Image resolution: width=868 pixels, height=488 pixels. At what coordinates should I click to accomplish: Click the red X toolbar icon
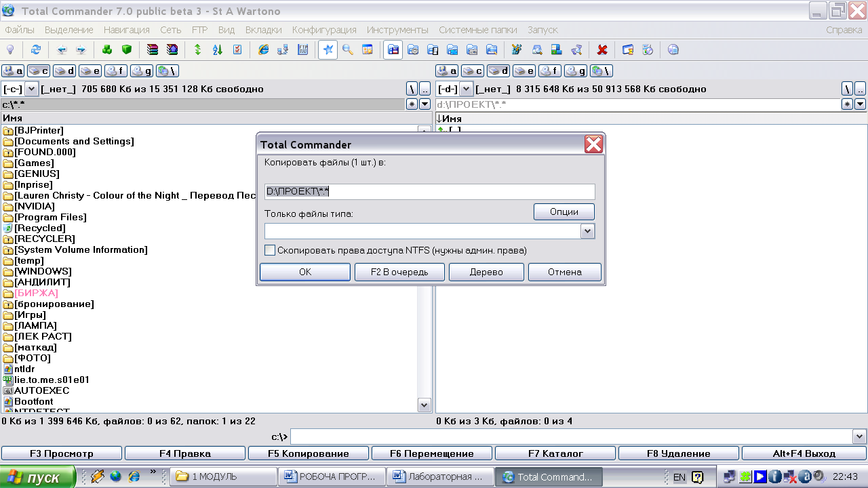pos(601,49)
